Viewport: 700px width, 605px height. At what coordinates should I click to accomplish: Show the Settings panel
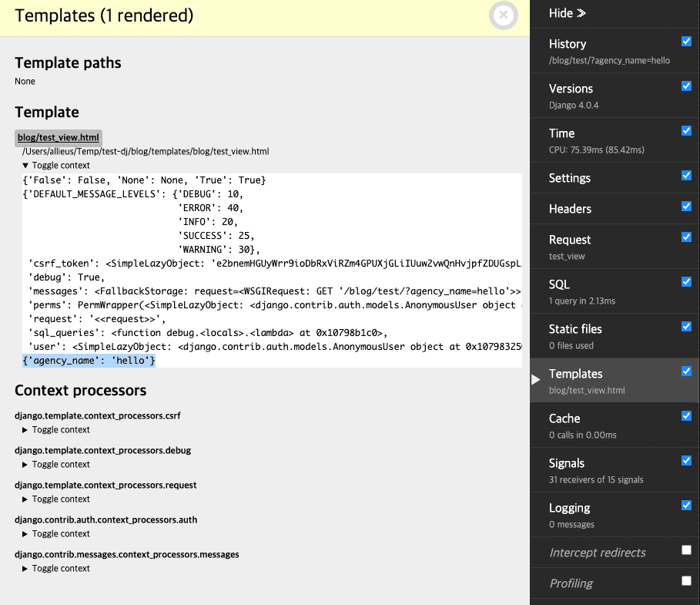pyautogui.click(x=570, y=178)
